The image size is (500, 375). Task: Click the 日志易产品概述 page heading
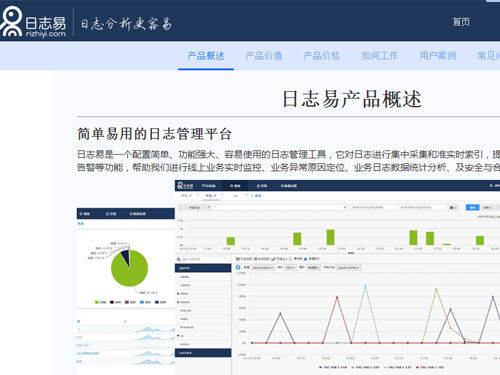coord(352,99)
